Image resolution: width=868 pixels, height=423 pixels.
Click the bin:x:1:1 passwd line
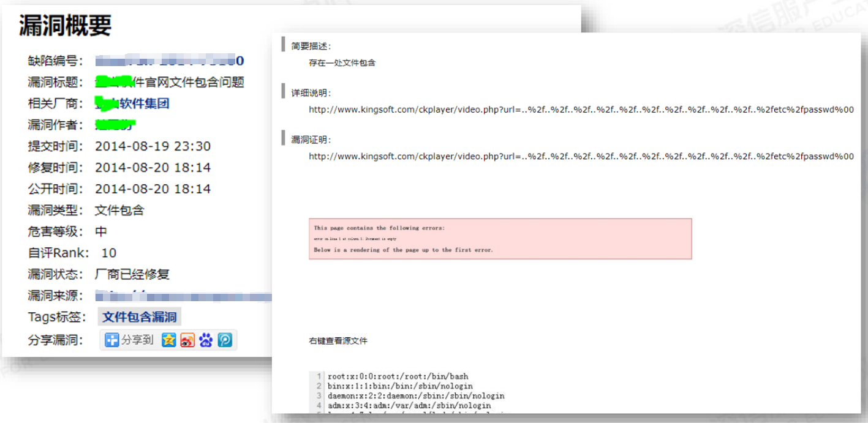pyautogui.click(x=401, y=386)
